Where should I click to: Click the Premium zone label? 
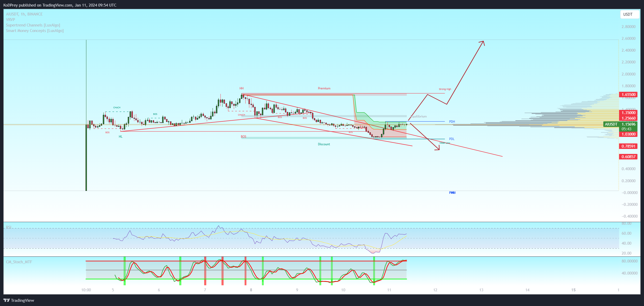tap(324, 88)
